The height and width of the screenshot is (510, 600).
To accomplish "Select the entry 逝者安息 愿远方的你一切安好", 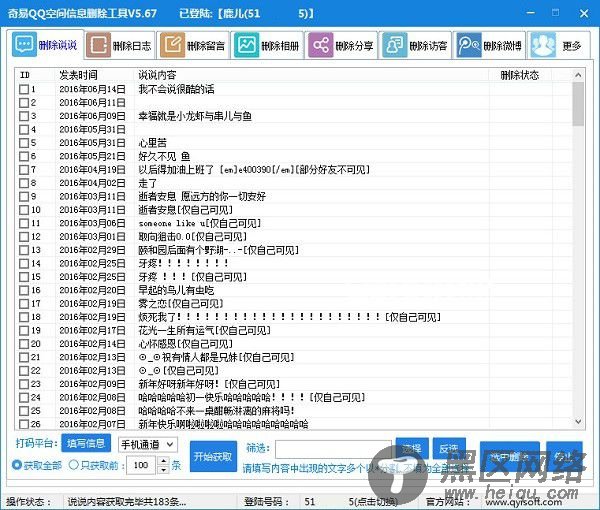I will [202, 196].
